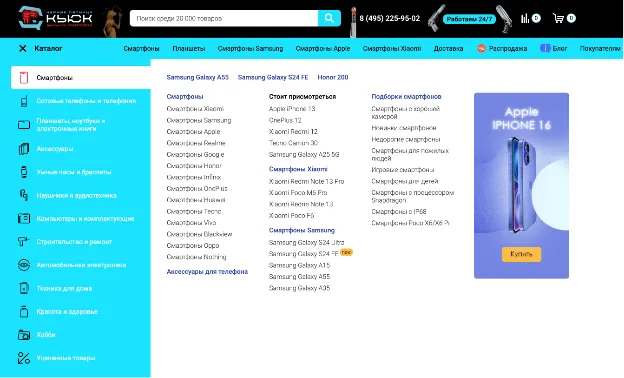Select Компьютеры и комплектующие category
The image size is (624, 378).
click(x=76, y=218)
